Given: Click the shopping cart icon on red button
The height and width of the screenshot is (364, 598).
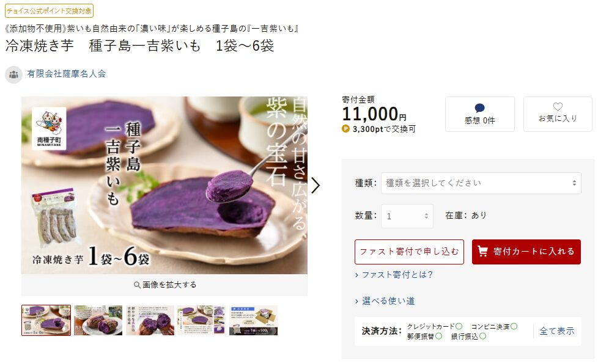Looking at the screenshot, I should click(x=482, y=251).
